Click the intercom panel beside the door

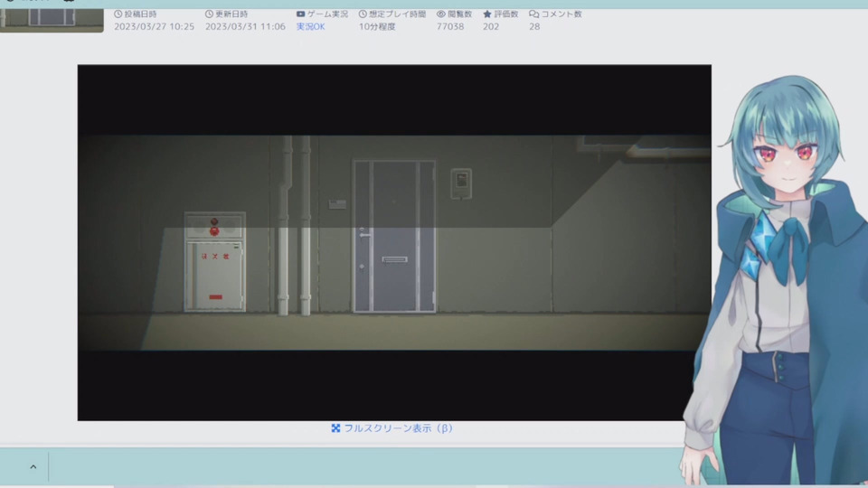click(461, 183)
